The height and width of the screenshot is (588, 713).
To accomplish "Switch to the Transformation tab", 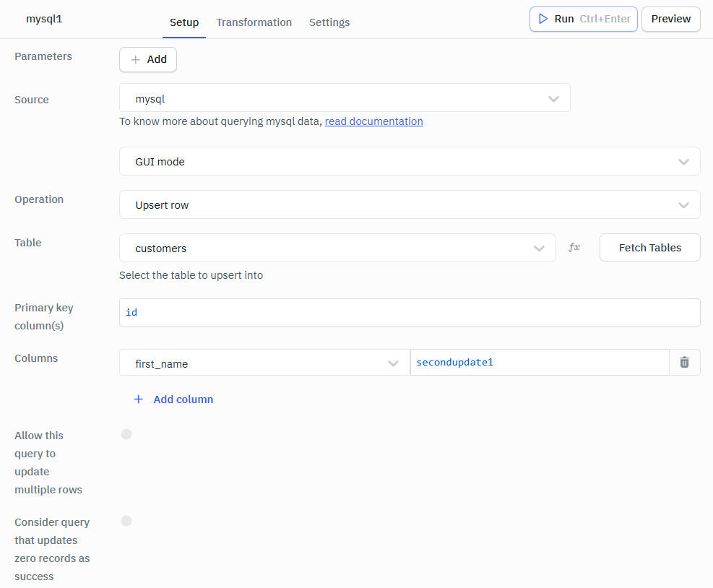I will point(254,22).
